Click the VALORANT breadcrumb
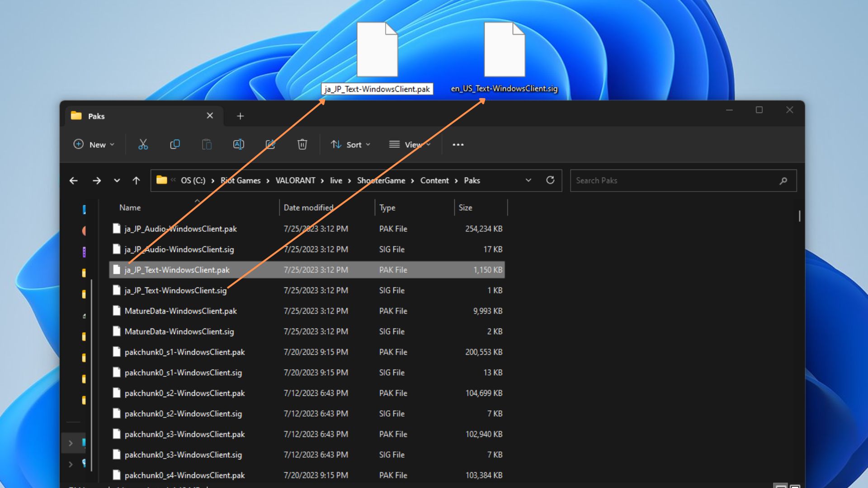This screenshot has height=488, width=868. (x=295, y=180)
